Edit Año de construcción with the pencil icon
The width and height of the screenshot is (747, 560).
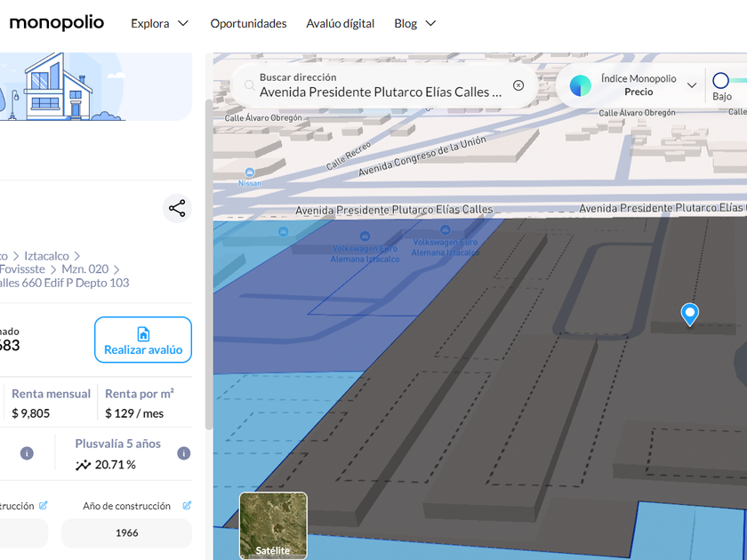click(x=187, y=506)
